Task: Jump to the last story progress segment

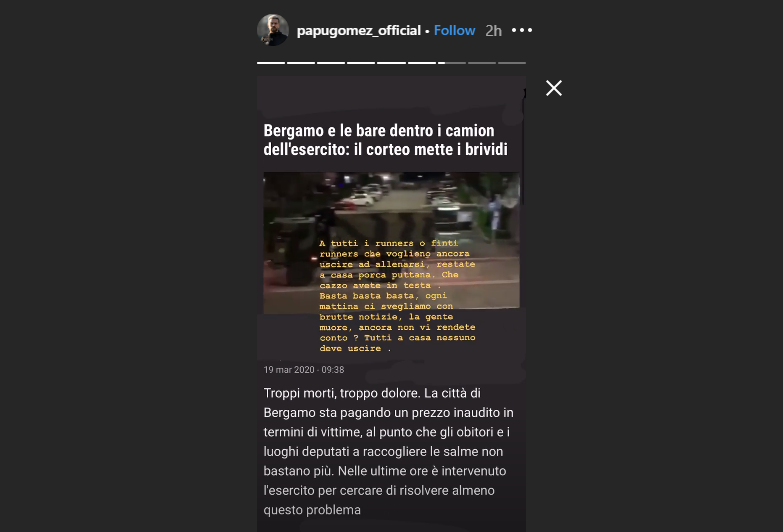Action: 512,63
